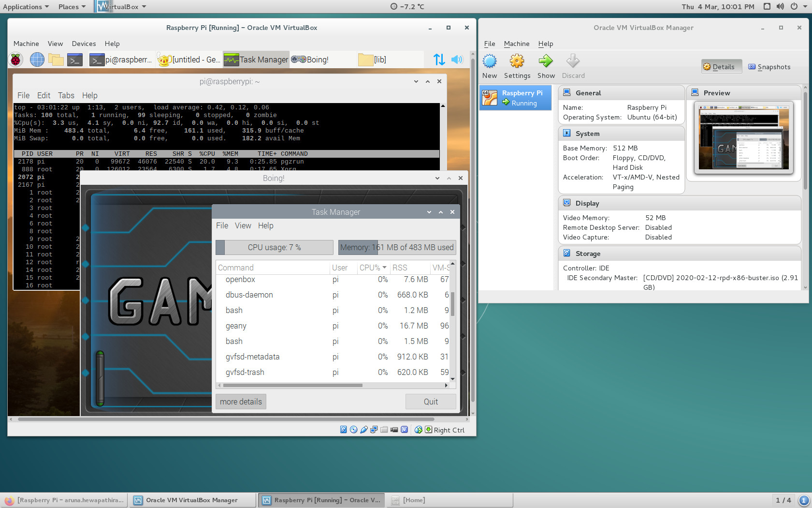This screenshot has height=508, width=812.
Task: Open the Edit menu in the terminal
Action: 43,95
